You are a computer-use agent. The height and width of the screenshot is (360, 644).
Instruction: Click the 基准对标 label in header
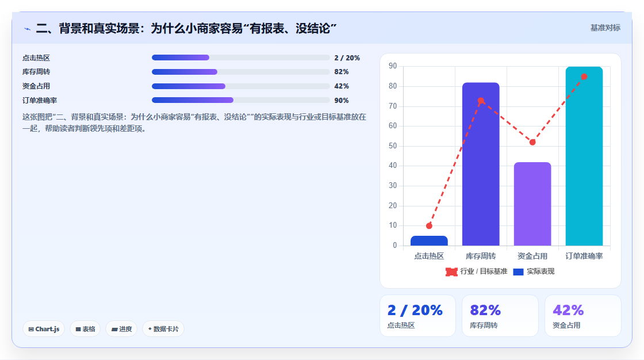(x=605, y=28)
